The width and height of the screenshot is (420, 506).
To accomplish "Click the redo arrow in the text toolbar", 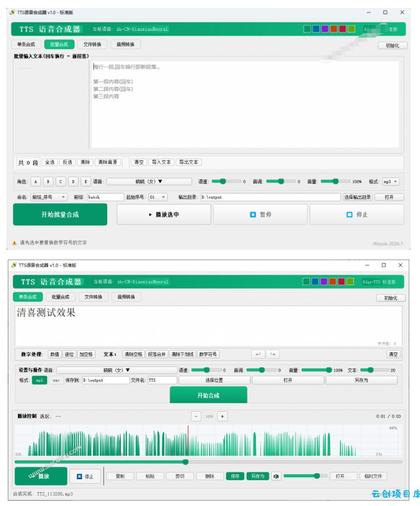I will pos(273,354).
